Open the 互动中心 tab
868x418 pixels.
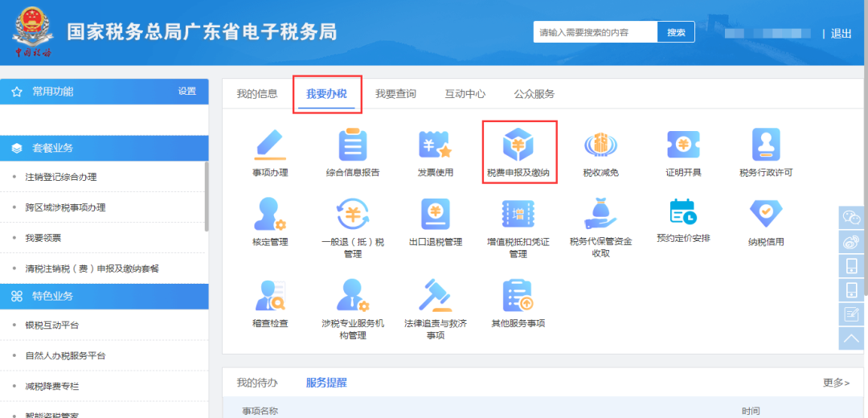(x=465, y=93)
